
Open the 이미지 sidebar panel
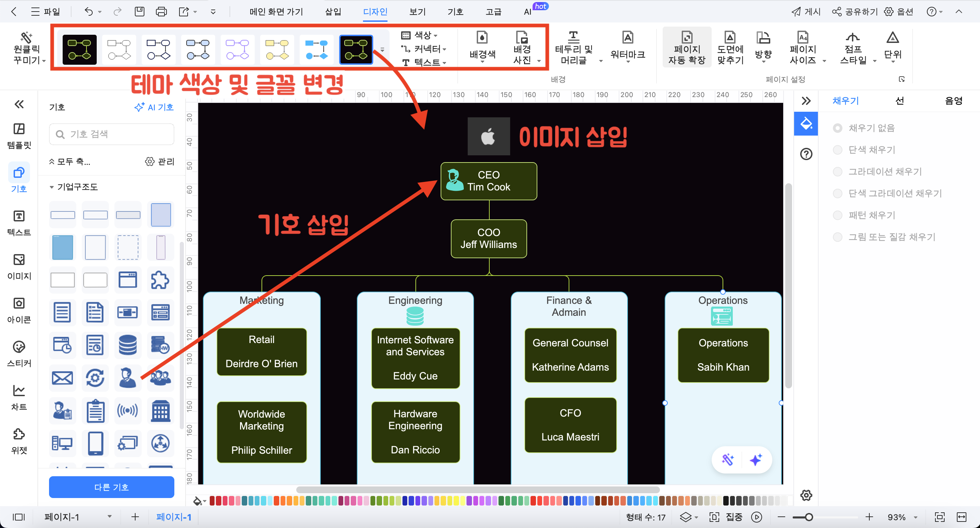click(19, 267)
